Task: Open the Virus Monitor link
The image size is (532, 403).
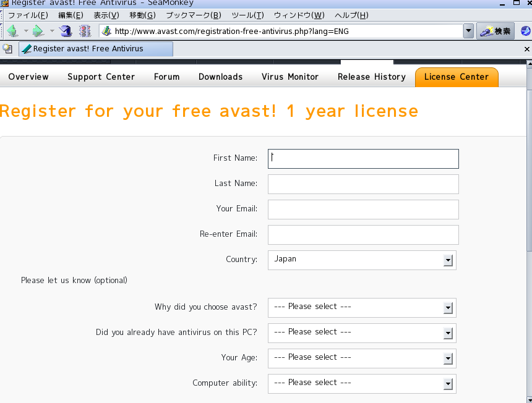Action: (x=290, y=77)
